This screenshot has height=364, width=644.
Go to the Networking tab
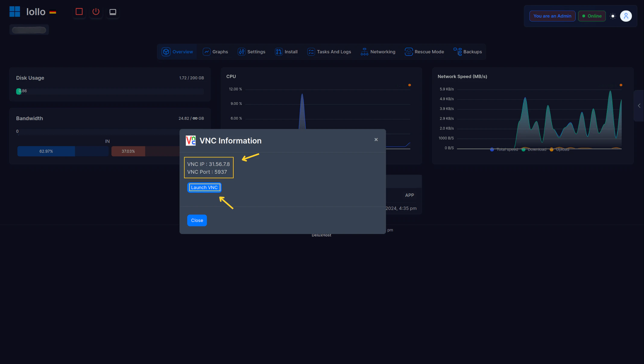pyautogui.click(x=378, y=52)
